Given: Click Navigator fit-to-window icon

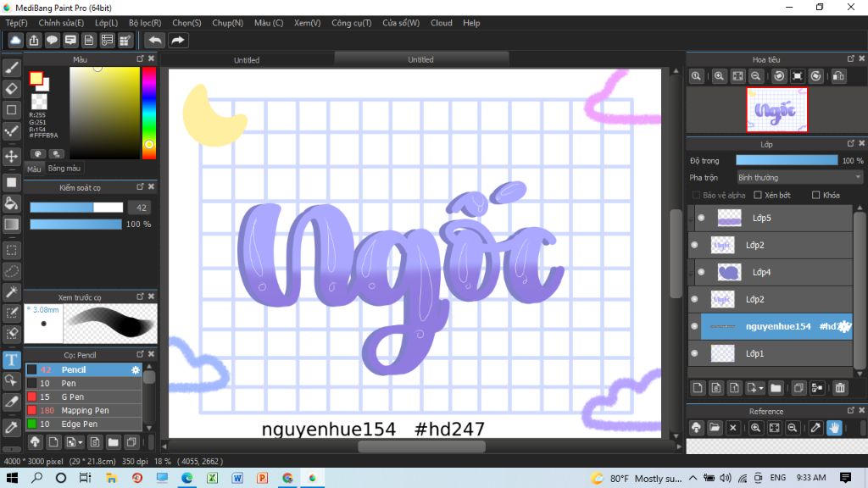Looking at the screenshot, I should 737,76.
